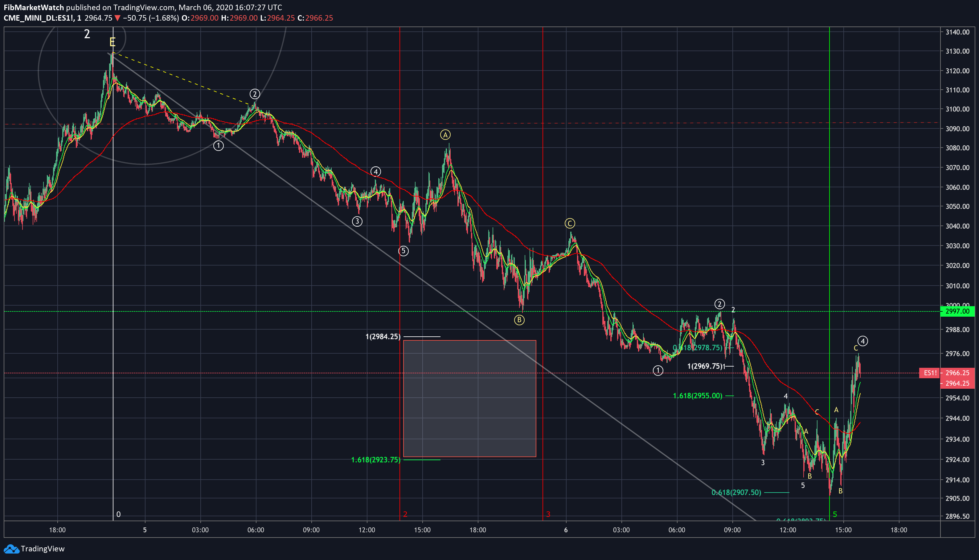The width and height of the screenshot is (979, 560).
Task: Select the circled yellow A wave label
Action: [x=445, y=135]
